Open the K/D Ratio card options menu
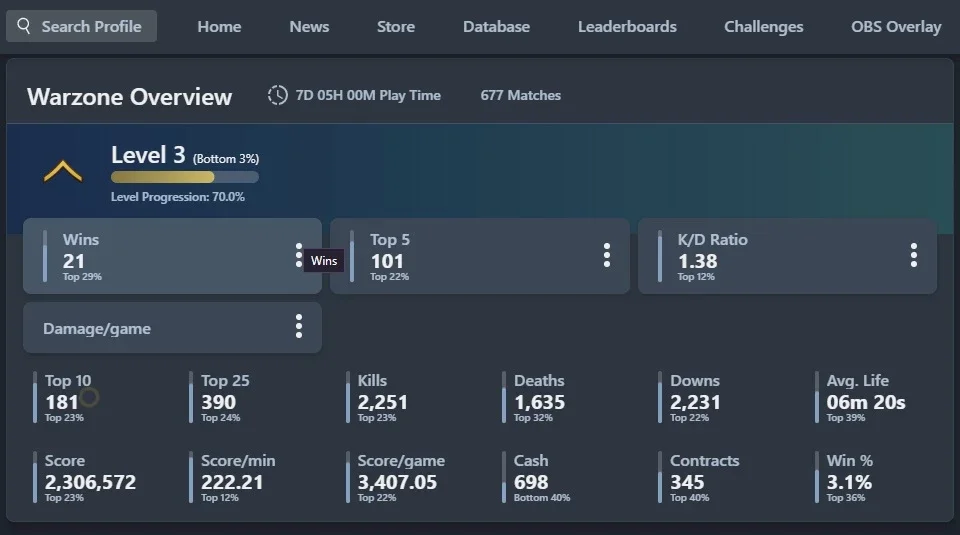960x535 pixels. click(x=913, y=255)
